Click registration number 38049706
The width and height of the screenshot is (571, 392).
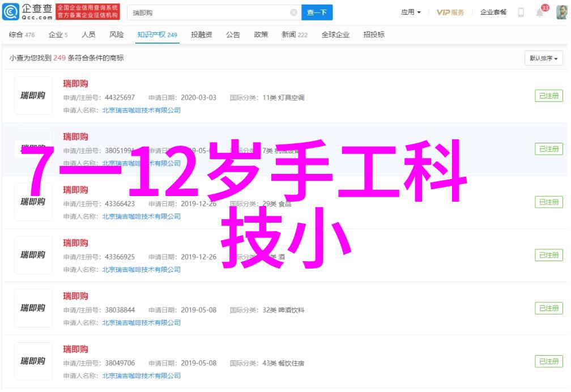tap(120, 364)
